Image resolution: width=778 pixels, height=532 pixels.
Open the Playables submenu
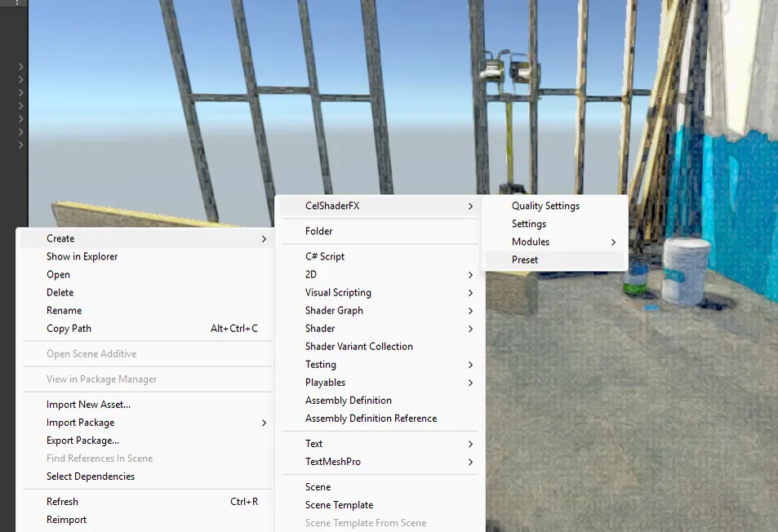pos(380,382)
